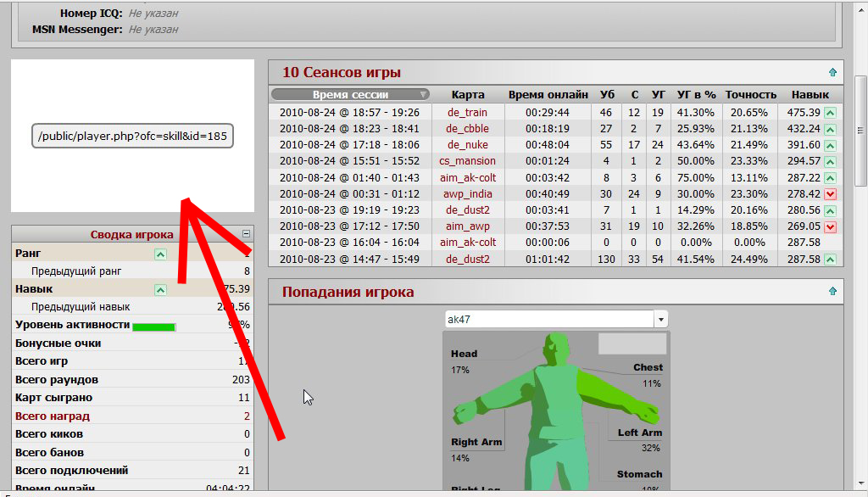868x497 pixels.
Task: Click red skill-down arrow in awp_india row
Action: pos(830,194)
